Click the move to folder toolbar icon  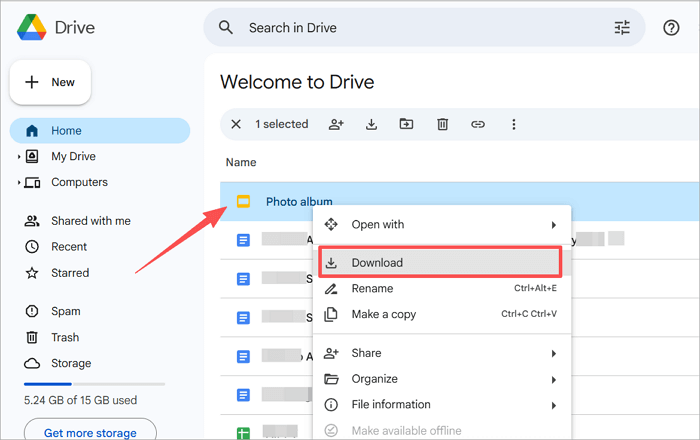click(406, 124)
